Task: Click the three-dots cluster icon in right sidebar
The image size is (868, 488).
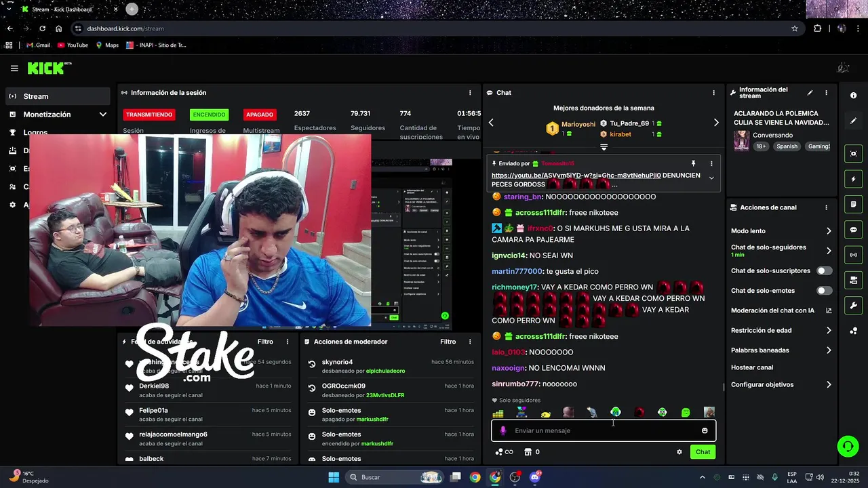Action: pos(853,331)
